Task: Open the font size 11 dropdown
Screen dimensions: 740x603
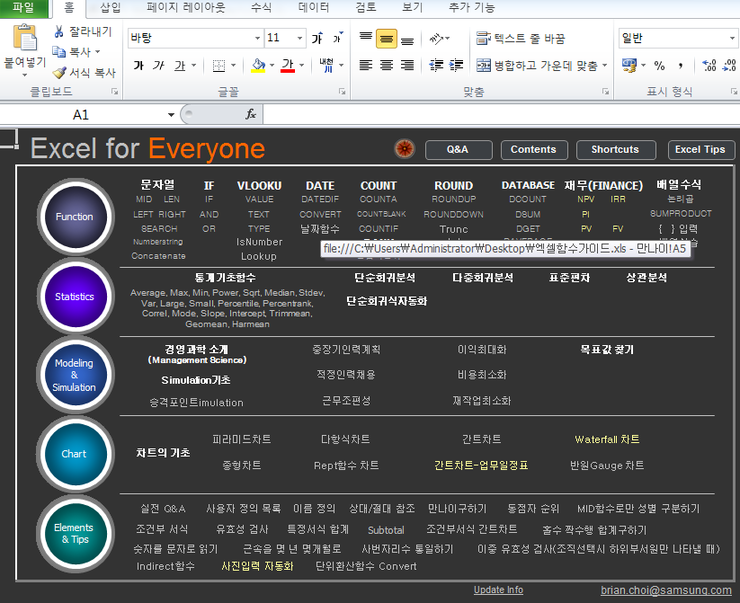Action: tap(300, 38)
